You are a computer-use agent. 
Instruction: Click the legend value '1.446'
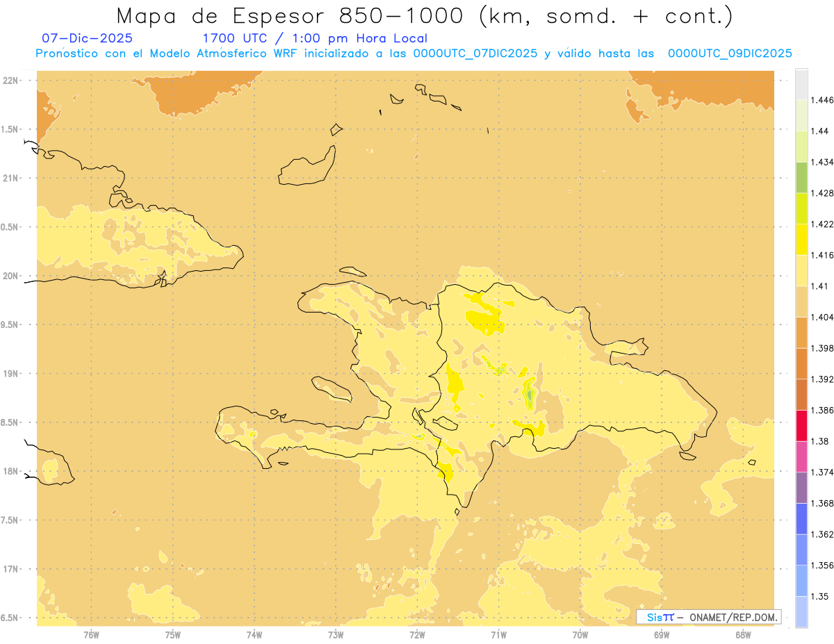(821, 100)
